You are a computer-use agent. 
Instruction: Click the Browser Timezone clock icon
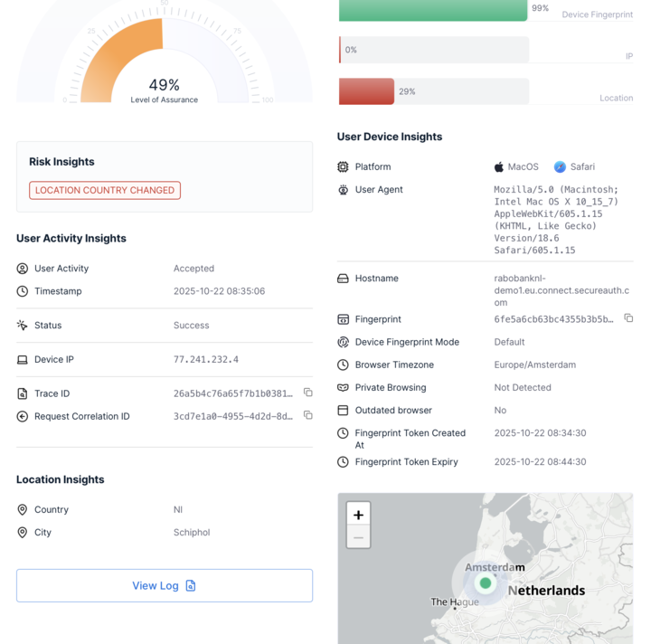(x=343, y=365)
